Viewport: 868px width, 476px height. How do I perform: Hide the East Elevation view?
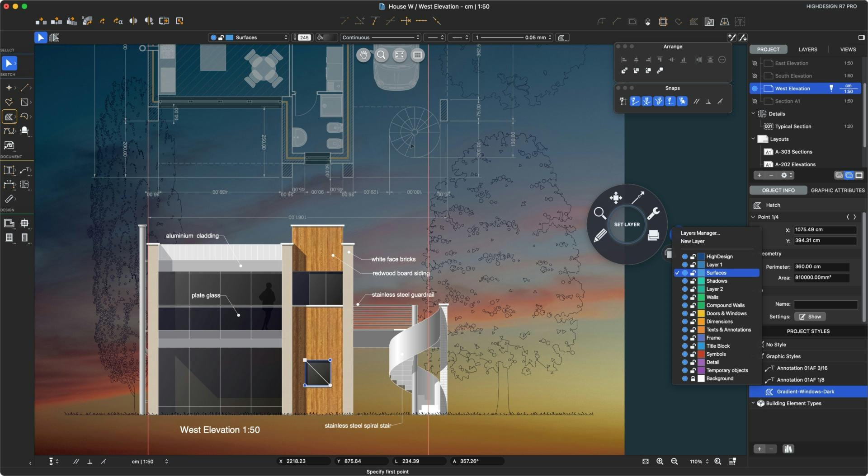click(x=755, y=63)
